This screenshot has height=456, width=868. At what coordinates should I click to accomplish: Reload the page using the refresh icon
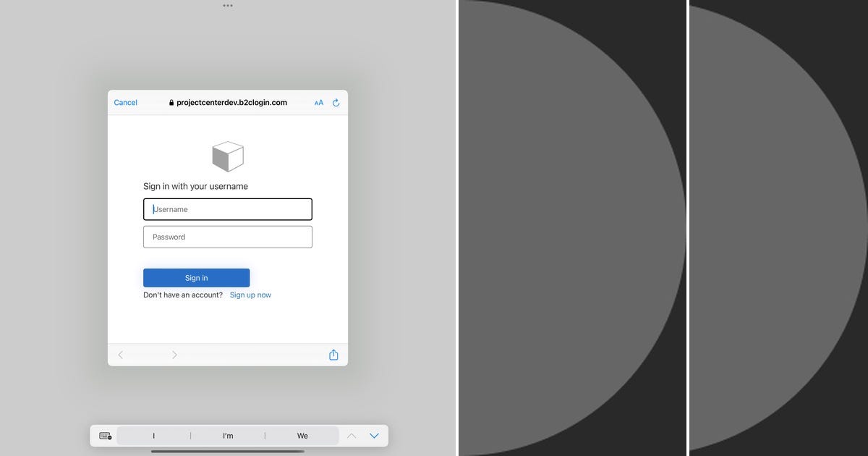336,103
